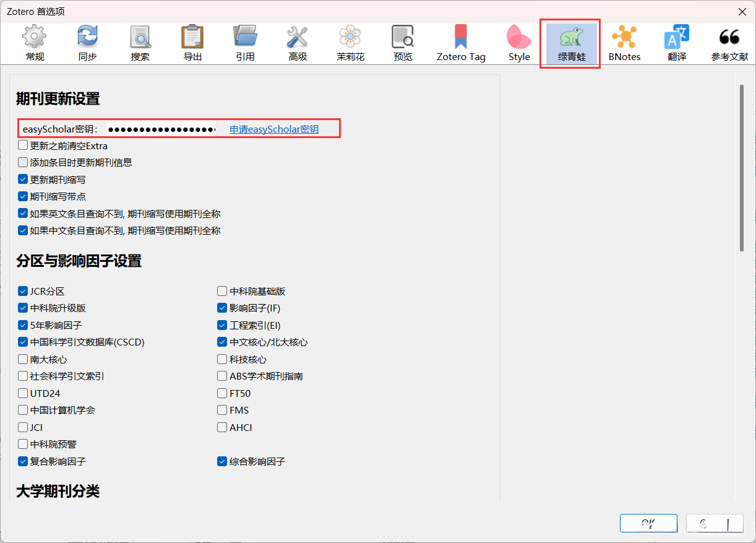The height and width of the screenshot is (543, 756).
Task: Open the 常规 preferences icon
Action: click(x=34, y=42)
